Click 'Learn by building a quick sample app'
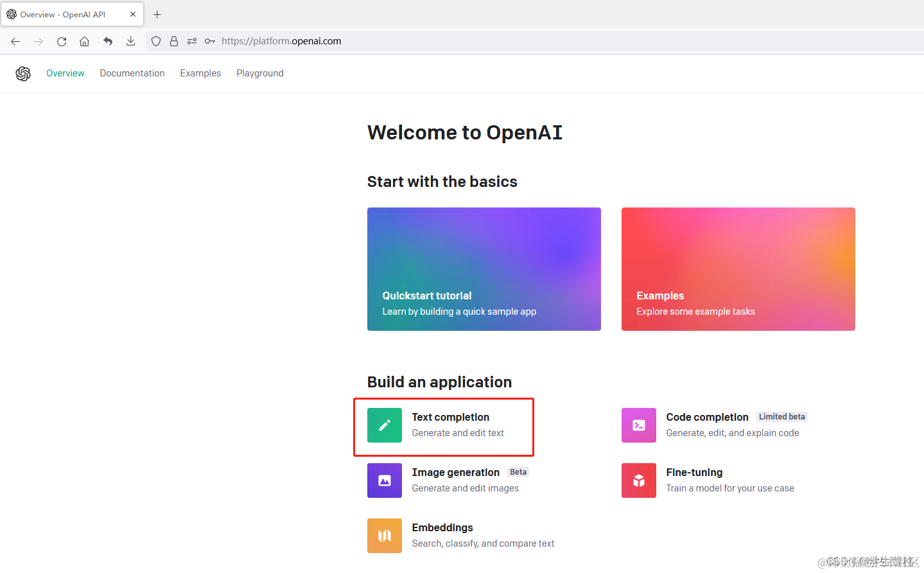The width and height of the screenshot is (924, 573). click(x=459, y=312)
